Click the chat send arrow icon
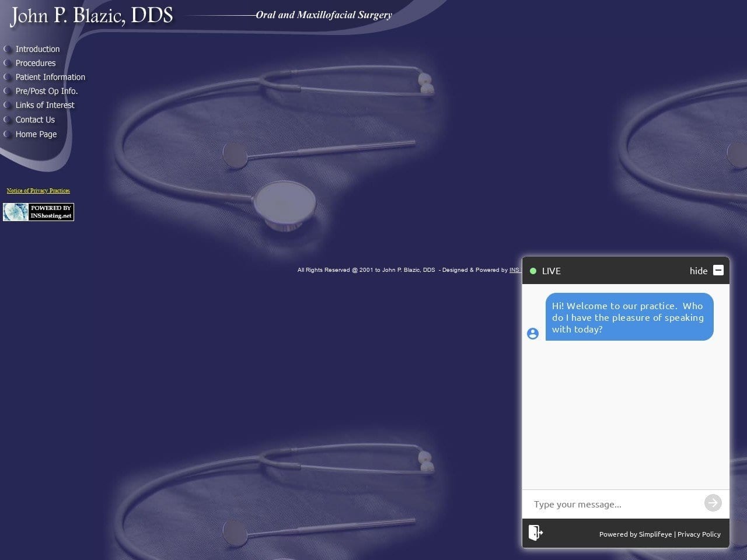 [x=713, y=503]
